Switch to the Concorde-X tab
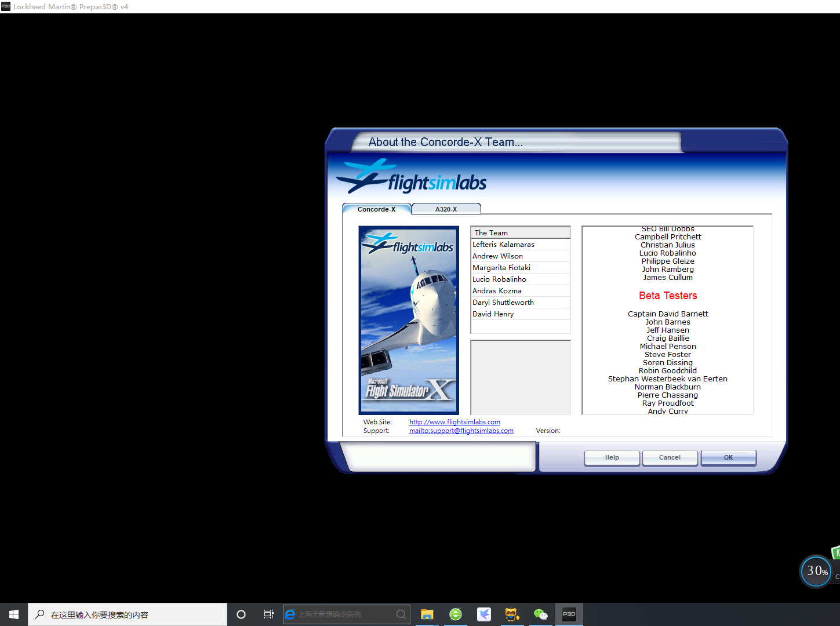This screenshot has height=626, width=840. click(377, 209)
